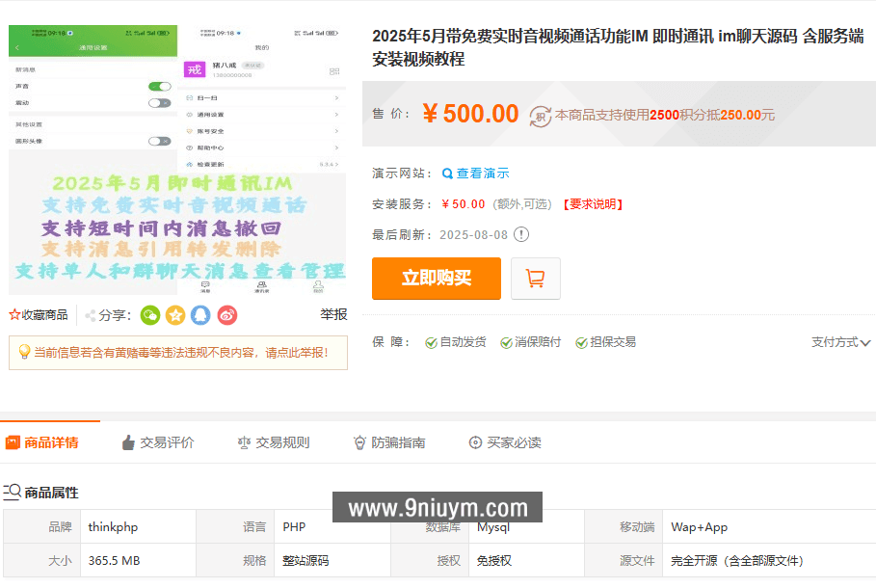Click the thumbs-up icon beside 交易评价
The height and width of the screenshot is (588, 876).
[x=127, y=442]
